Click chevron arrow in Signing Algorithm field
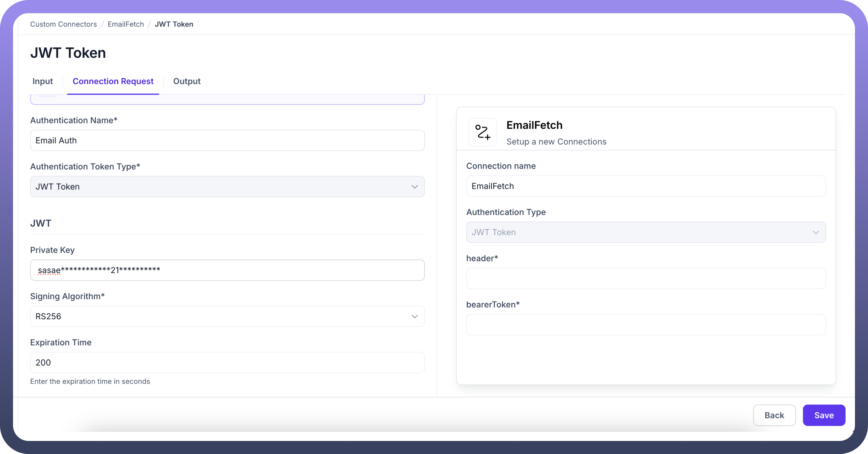Image resolution: width=868 pixels, height=454 pixels. click(414, 316)
